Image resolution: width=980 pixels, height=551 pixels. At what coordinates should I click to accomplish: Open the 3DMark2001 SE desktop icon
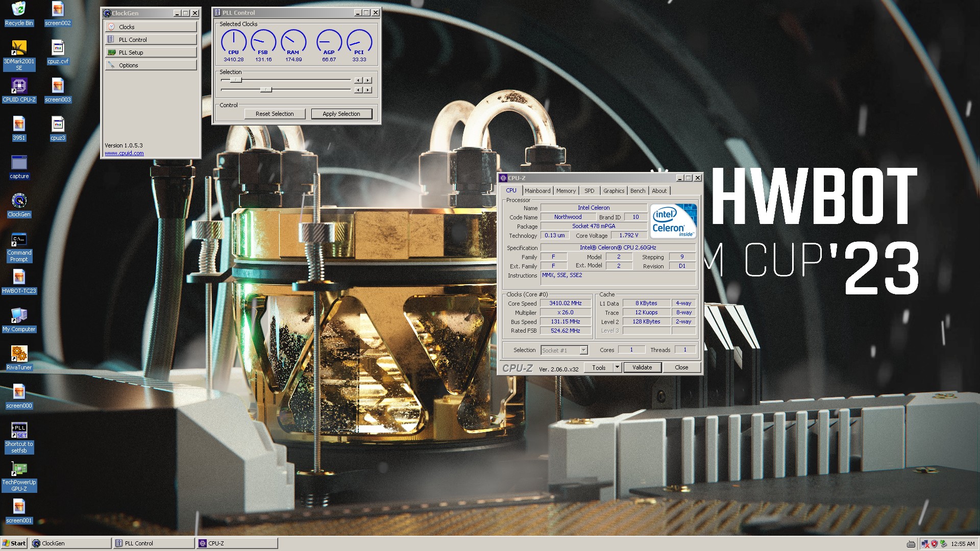[x=19, y=55]
